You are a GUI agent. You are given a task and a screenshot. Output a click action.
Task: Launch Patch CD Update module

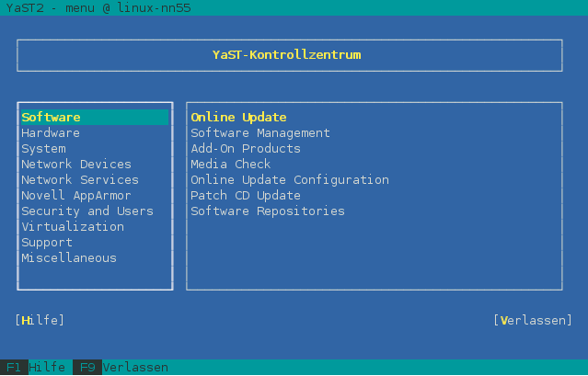point(246,196)
